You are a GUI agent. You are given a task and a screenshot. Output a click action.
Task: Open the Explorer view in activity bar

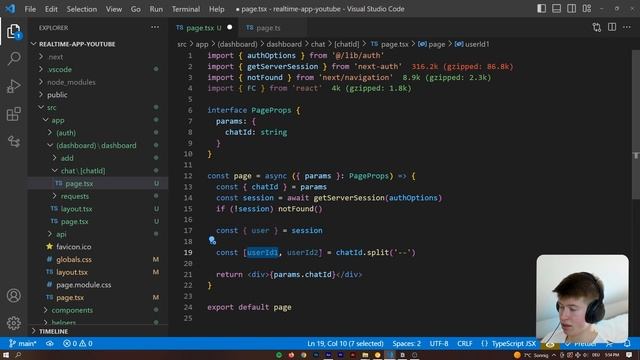click(x=13, y=31)
